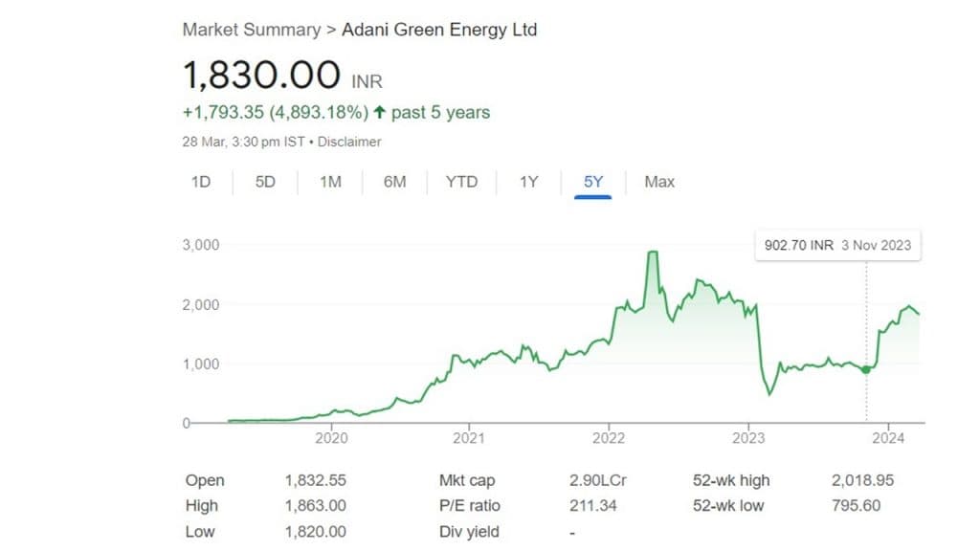Switch chart to 5D range
Screen dimensions: 980x551
coord(265,182)
